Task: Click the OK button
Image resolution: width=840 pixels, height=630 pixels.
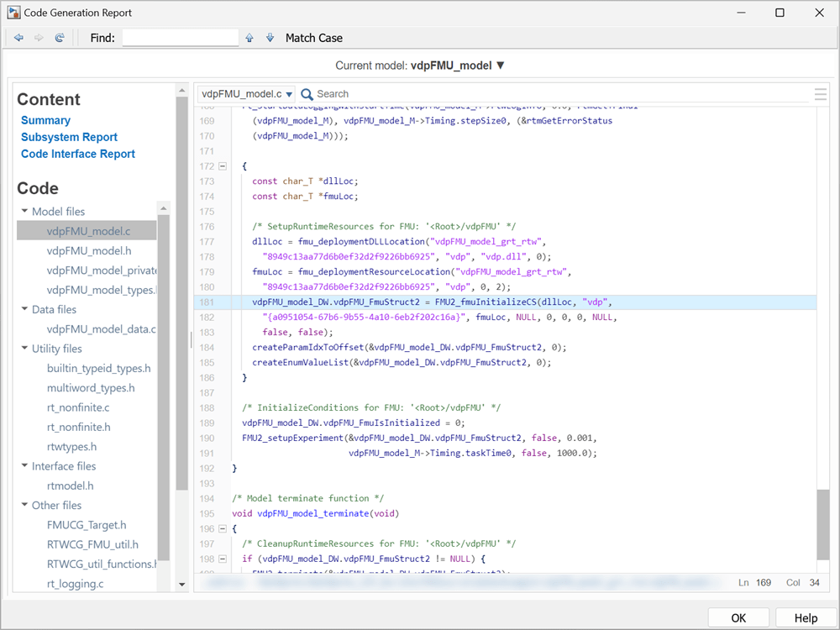Action: click(738, 617)
